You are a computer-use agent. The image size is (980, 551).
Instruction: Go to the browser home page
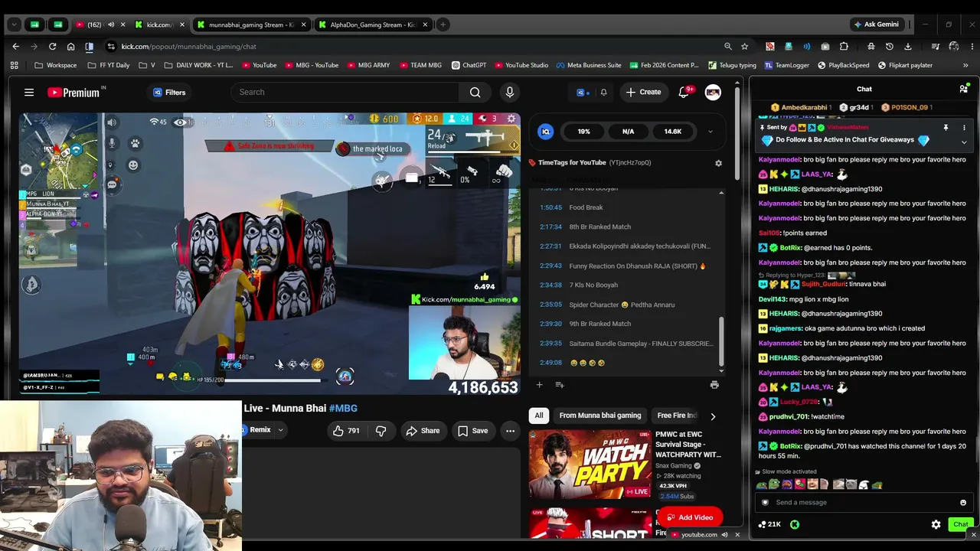[x=70, y=47]
